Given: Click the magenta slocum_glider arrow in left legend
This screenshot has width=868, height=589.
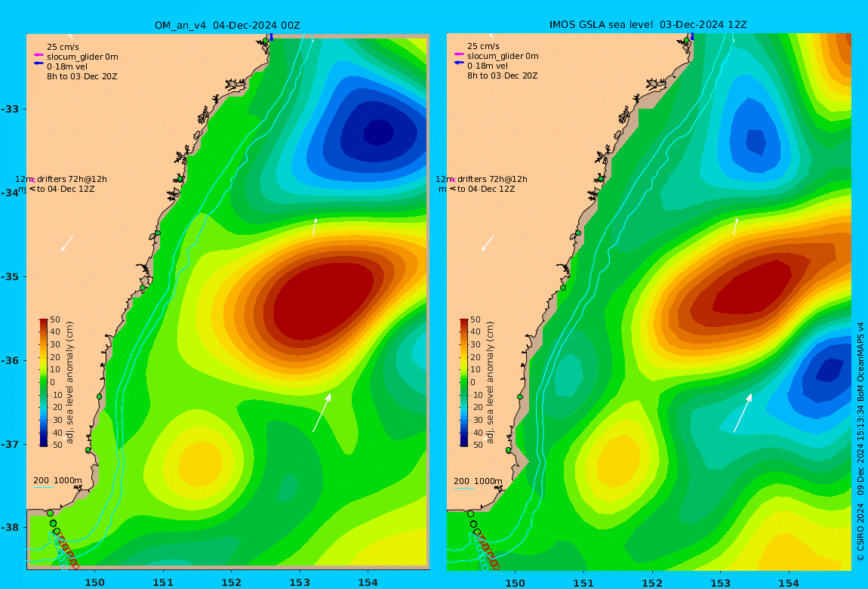Looking at the screenshot, I should coord(38,55).
